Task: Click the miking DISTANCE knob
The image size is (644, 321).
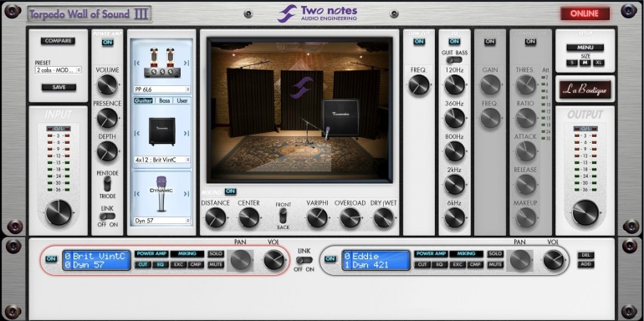Action: coord(216,217)
